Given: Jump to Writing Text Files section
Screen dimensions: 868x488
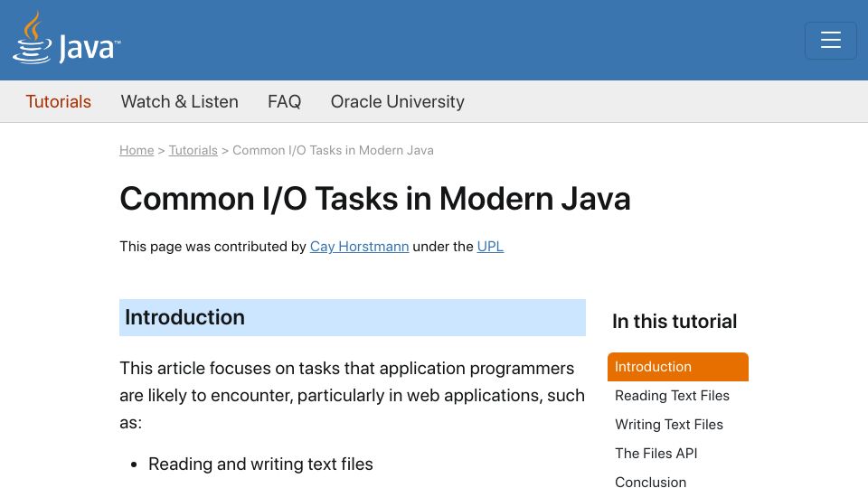Looking at the screenshot, I should [x=669, y=425].
